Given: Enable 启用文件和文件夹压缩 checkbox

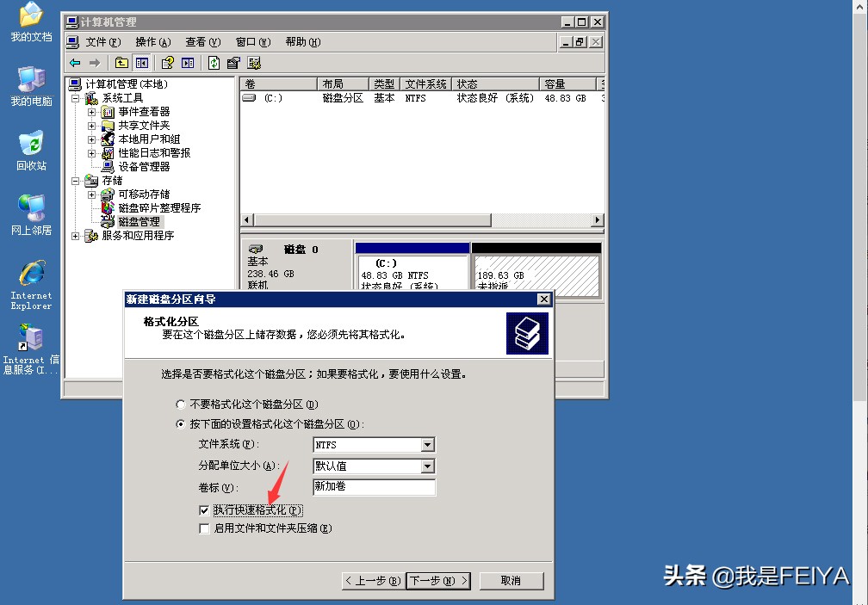Looking at the screenshot, I should point(202,528).
